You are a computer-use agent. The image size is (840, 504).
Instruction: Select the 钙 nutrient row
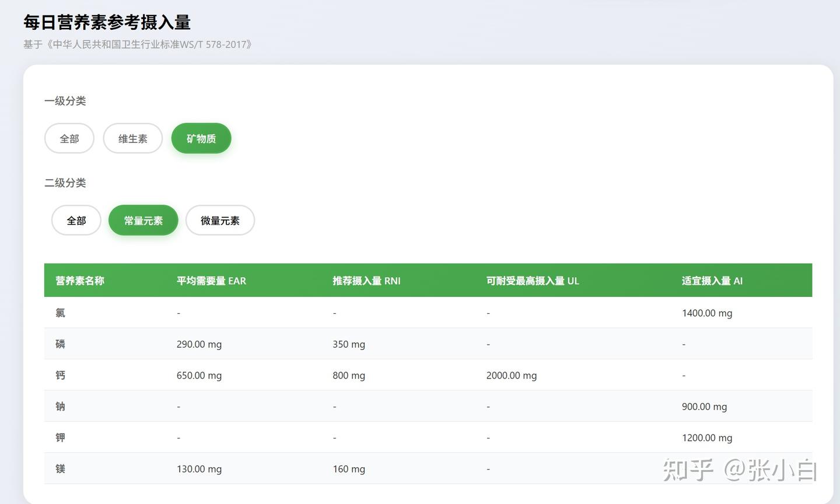click(428, 375)
